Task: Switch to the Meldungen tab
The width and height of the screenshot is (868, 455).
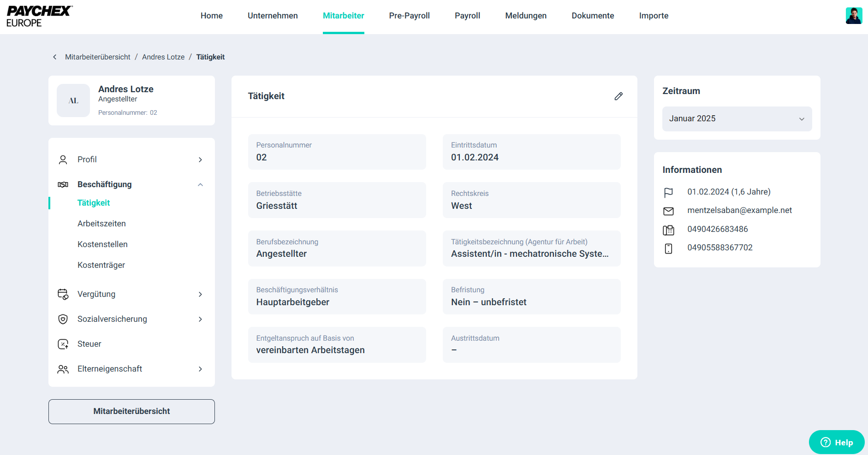Action: tap(525, 16)
